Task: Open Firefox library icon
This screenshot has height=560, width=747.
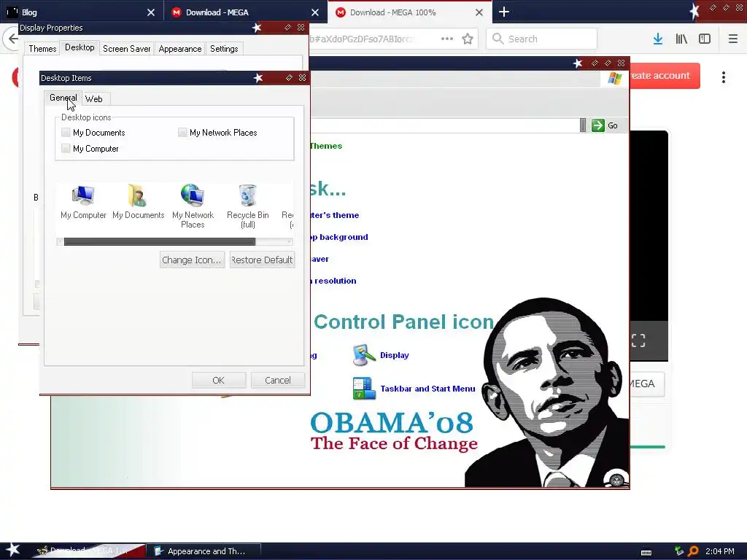Action: coord(681,39)
